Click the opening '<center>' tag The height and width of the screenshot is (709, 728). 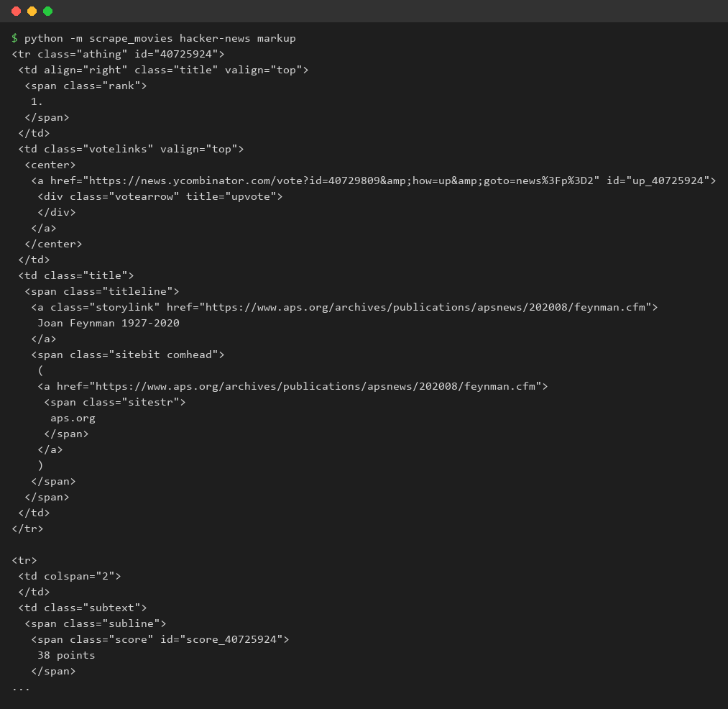(50, 165)
